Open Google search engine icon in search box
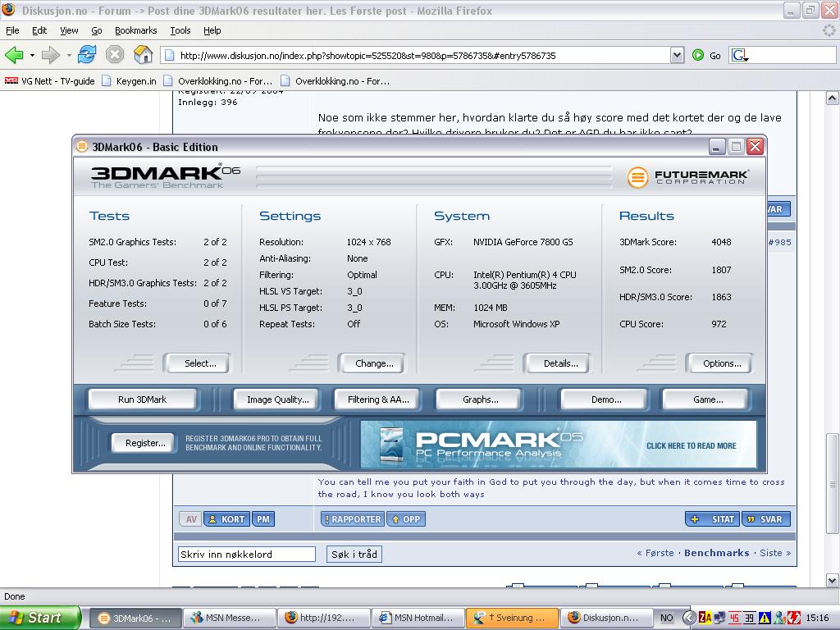This screenshot has height=630, width=840. pyautogui.click(x=740, y=55)
